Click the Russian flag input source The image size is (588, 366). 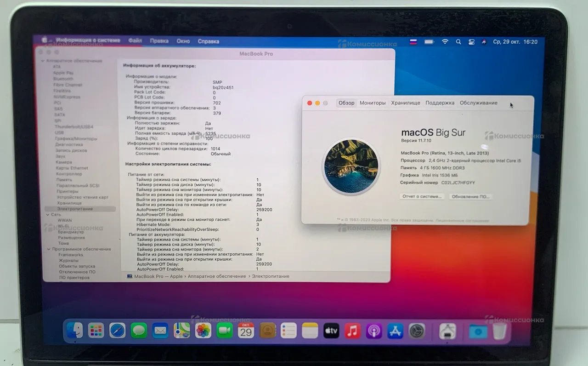point(413,42)
